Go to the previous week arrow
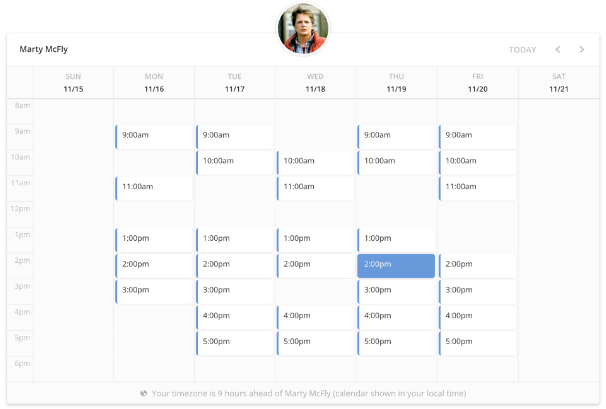 click(558, 49)
